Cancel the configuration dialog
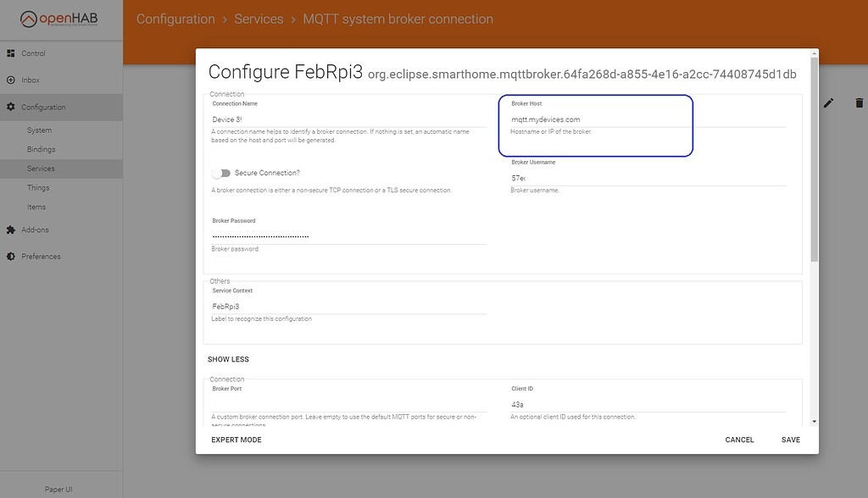This screenshot has width=868, height=498. point(739,440)
